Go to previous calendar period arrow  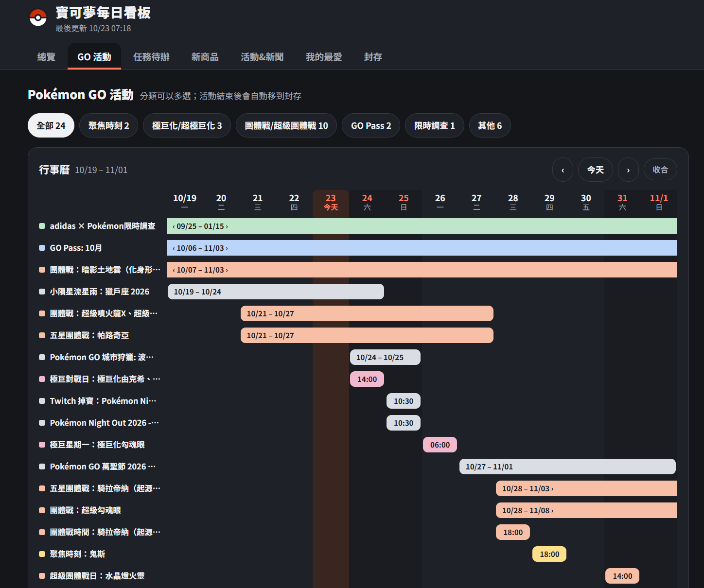pyautogui.click(x=563, y=170)
